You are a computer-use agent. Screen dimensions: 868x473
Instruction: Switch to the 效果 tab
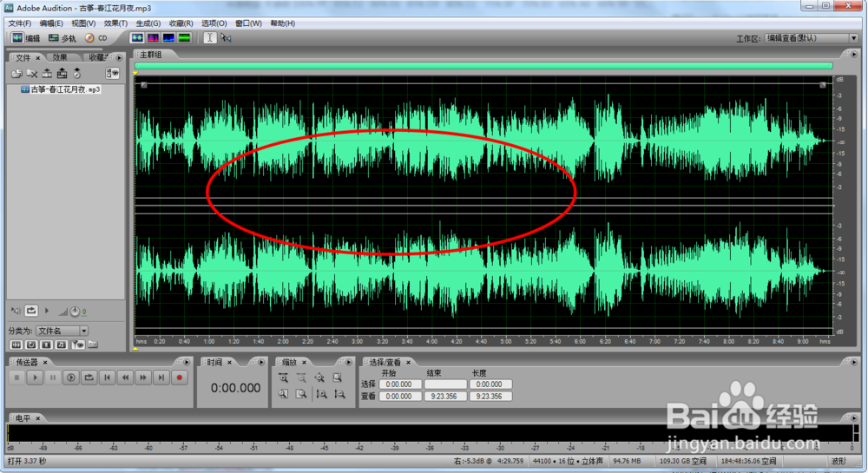(x=60, y=57)
